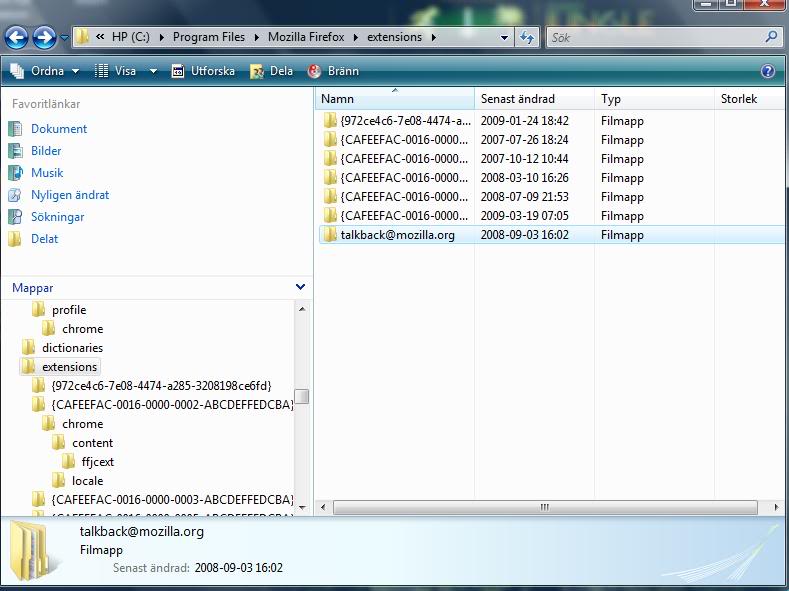Click the Musik icon in Favoritlänkar
This screenshot has height=591, width=789.
point(16,173)
